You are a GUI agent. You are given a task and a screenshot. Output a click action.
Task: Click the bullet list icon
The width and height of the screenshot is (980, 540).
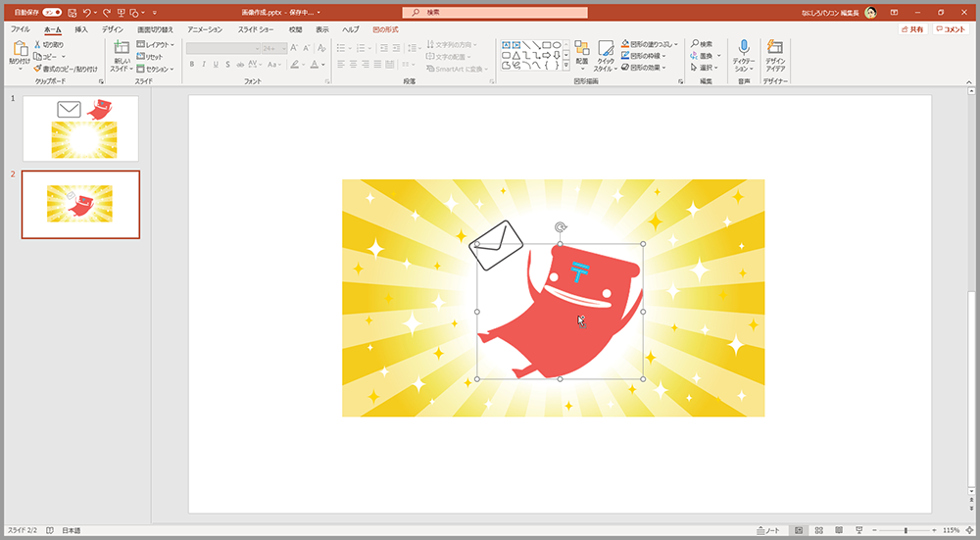(x=341, y=48)
